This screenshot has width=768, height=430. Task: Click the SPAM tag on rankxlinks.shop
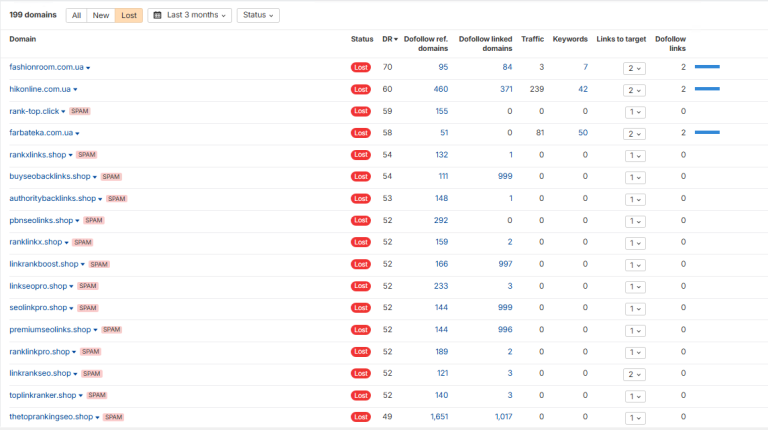click(x=87, y=155)
